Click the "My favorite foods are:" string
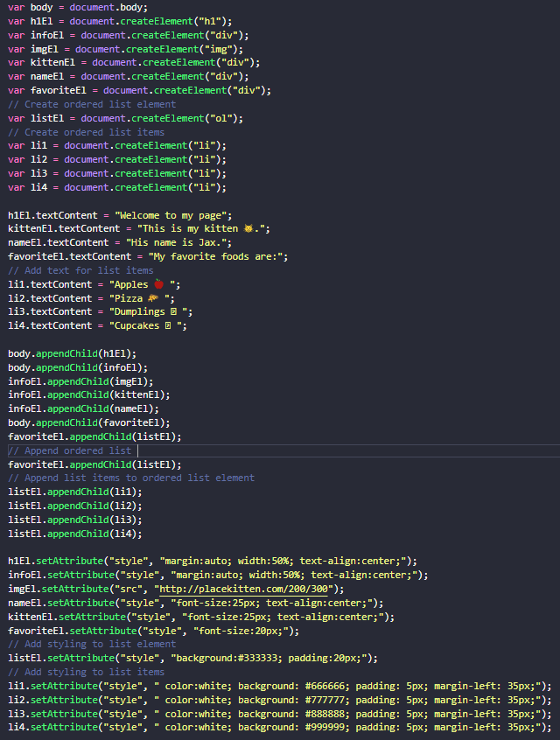560x740 pixels. point(215,257)
